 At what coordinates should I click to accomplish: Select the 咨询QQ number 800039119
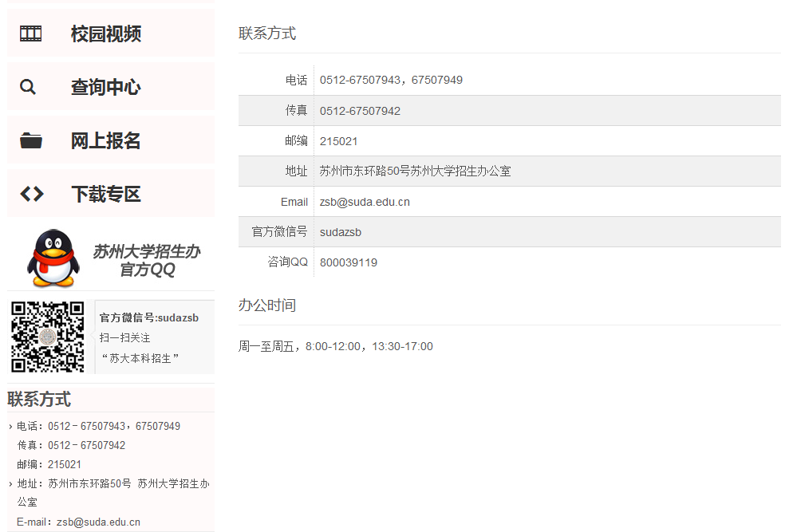pos(349,262)
